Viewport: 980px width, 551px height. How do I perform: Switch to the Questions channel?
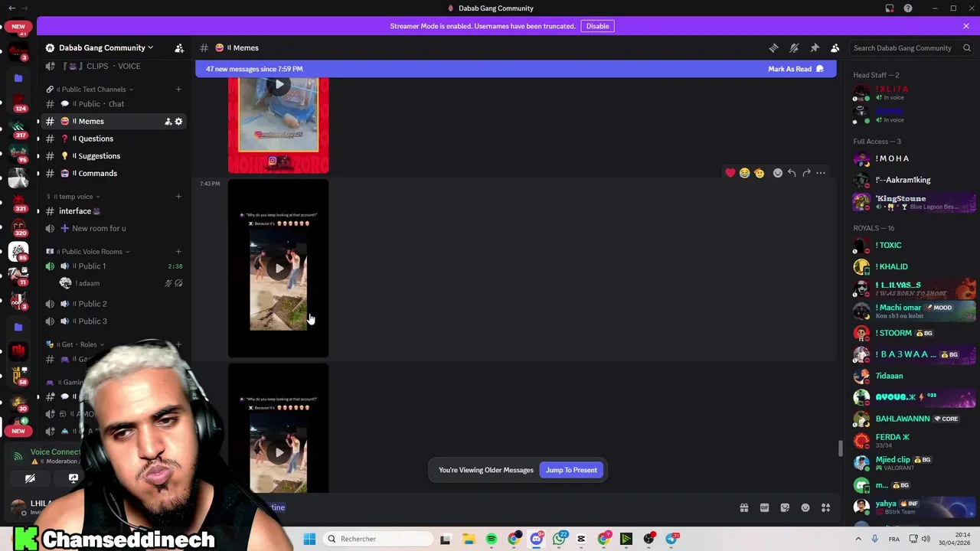pyautogui.click(x=115, y=139)
